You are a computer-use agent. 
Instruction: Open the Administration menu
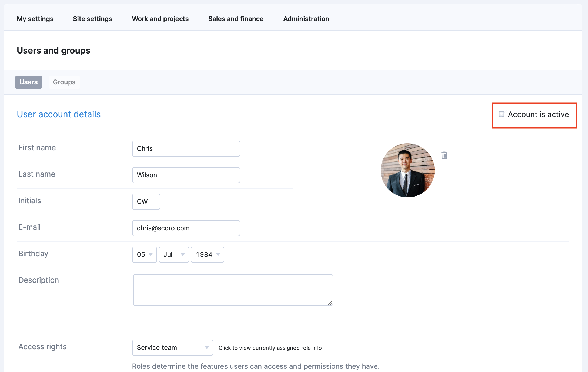(x=306, y=19)
